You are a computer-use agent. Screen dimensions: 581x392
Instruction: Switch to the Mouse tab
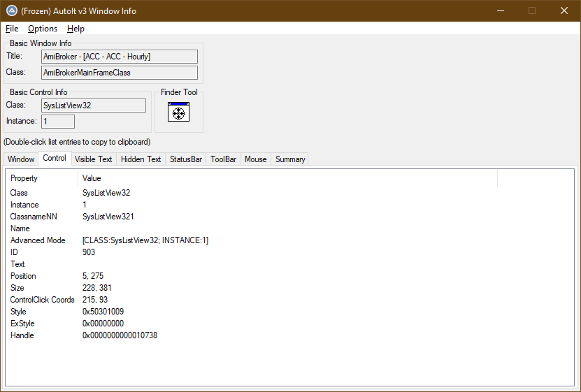tap(255, 159)
